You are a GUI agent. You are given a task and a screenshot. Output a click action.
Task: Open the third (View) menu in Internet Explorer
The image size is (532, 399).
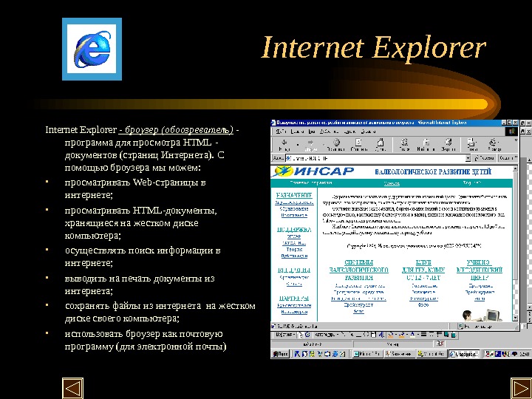pos(311,132)
